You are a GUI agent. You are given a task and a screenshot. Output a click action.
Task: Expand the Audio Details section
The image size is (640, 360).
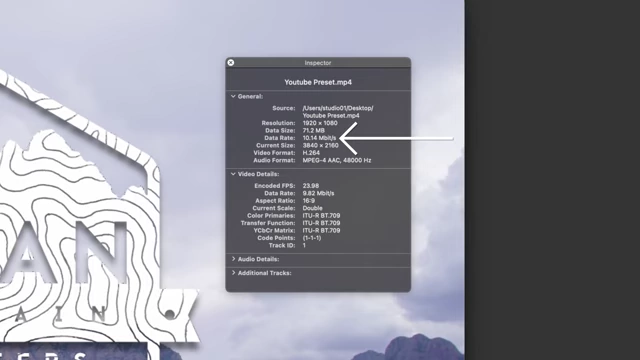pyautogui.click(x=233, y=259)
